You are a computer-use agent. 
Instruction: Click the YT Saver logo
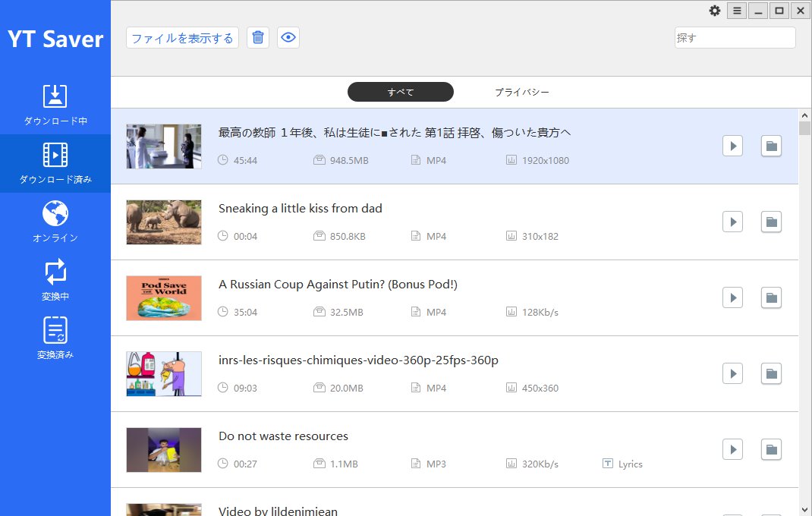pyautogui.click(x=55, y=39)
